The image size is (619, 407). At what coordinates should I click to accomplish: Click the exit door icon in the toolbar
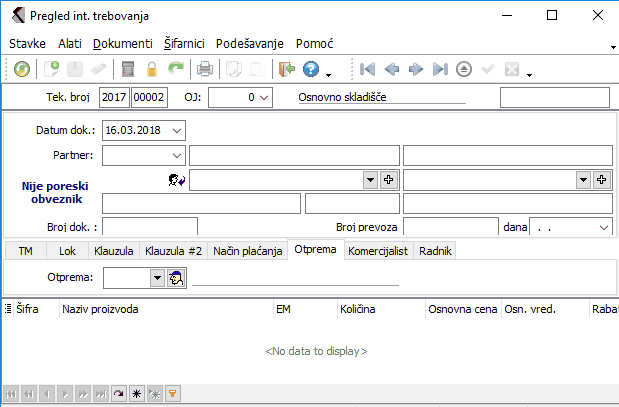[x=287, y=69]
